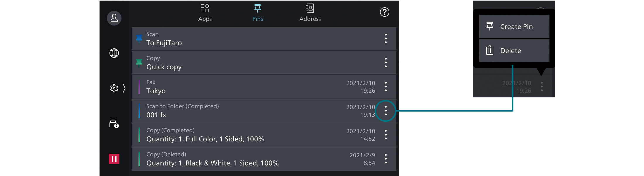Choose Create Pin in the popup menu

point(514,27)
